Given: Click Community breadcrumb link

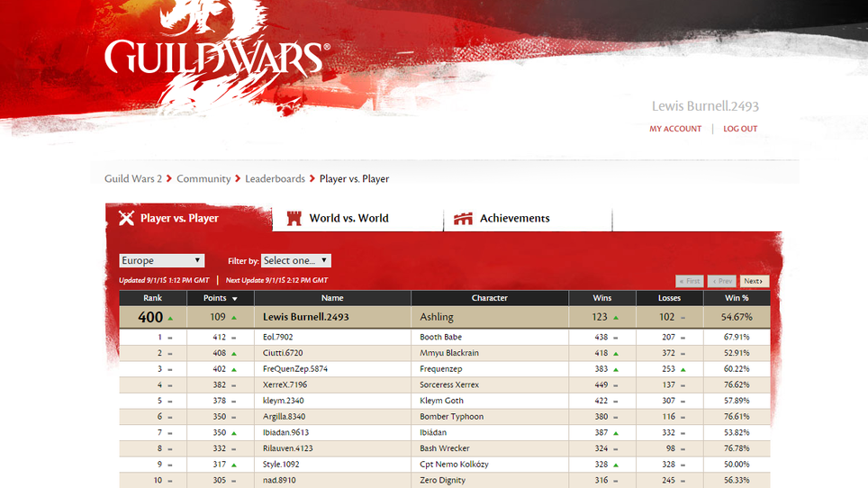Looking at the screenshot, I should [x=203, y=178].
